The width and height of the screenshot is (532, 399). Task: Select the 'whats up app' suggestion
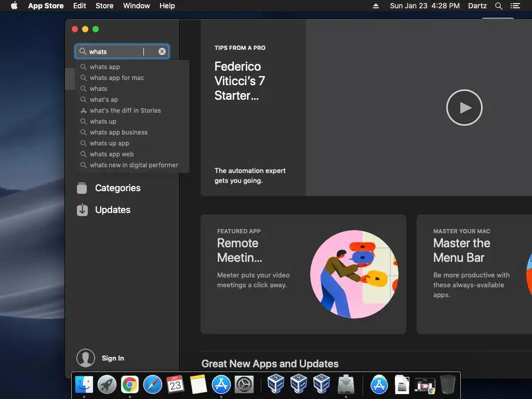tap(132, 143)
